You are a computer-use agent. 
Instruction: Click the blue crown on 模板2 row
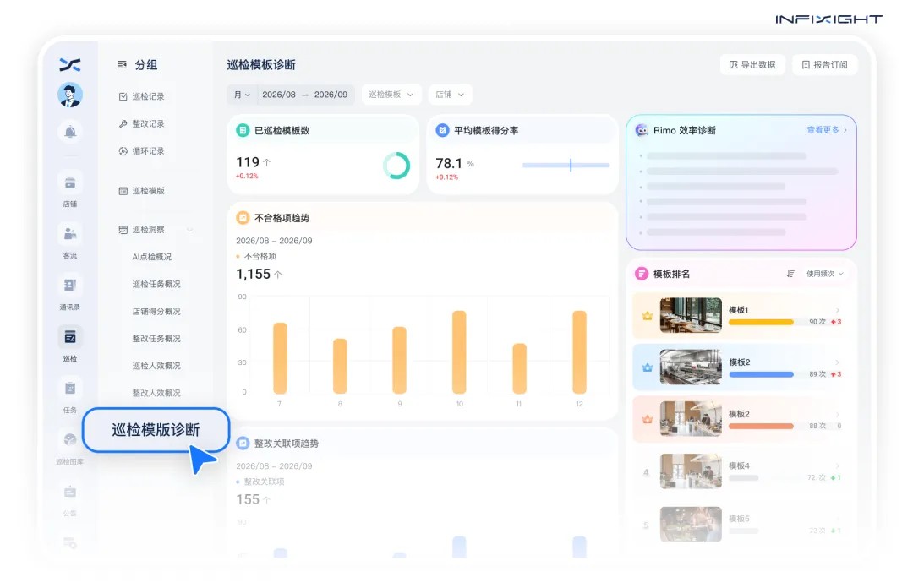click(x=647, y=367)
